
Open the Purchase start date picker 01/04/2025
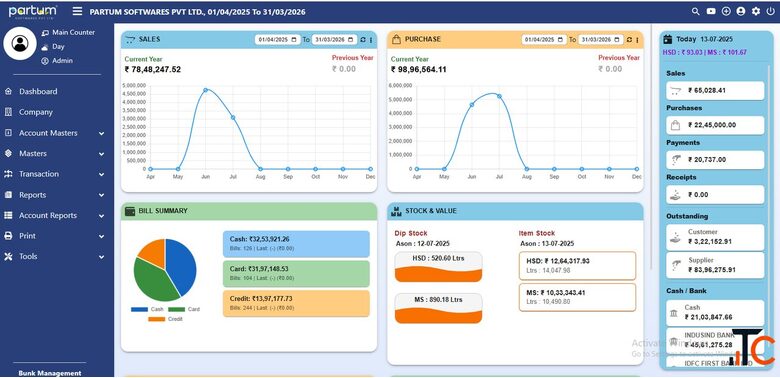point(544,40)
